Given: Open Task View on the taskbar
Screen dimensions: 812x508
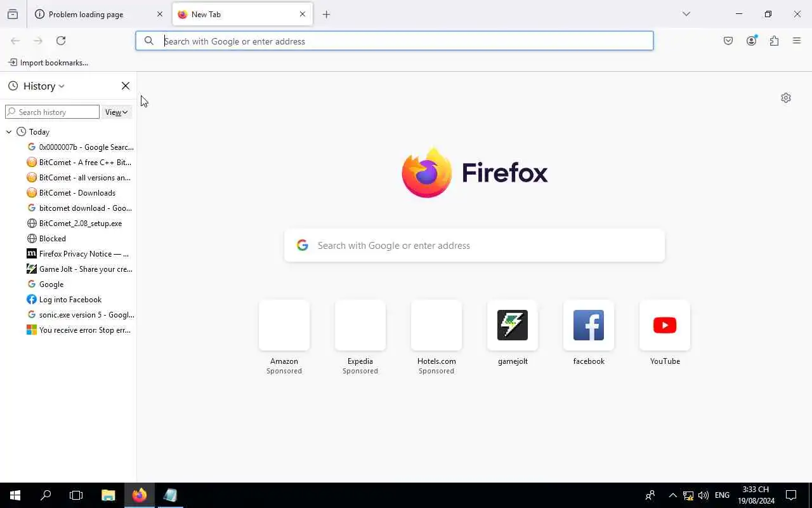Looking at the screenshot, I should click(x=76, y=495).
